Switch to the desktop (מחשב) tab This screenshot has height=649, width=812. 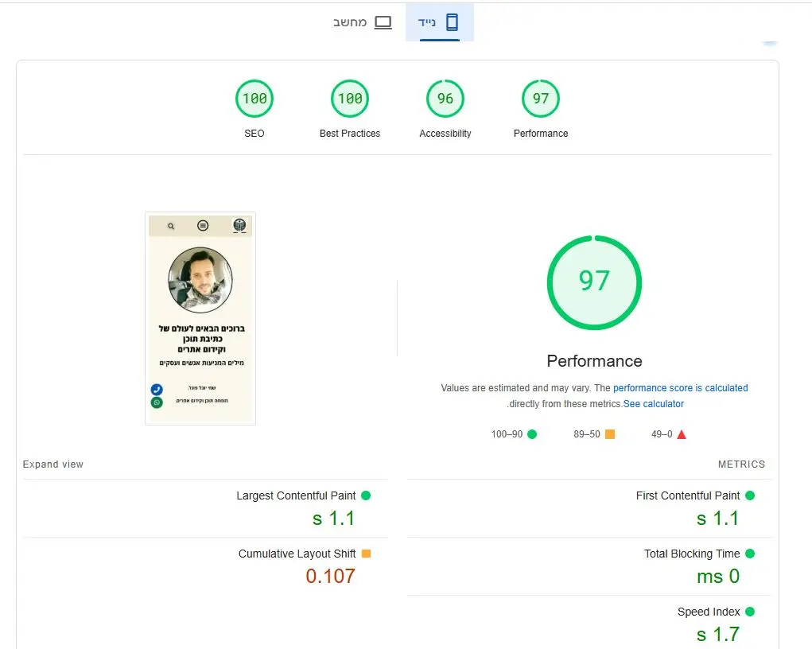click(362, 22)
